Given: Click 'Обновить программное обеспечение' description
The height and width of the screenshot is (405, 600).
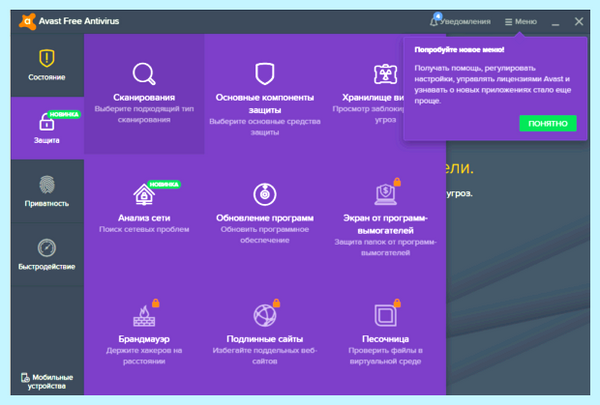Looking at the screenshot, I should click(264, 235).
